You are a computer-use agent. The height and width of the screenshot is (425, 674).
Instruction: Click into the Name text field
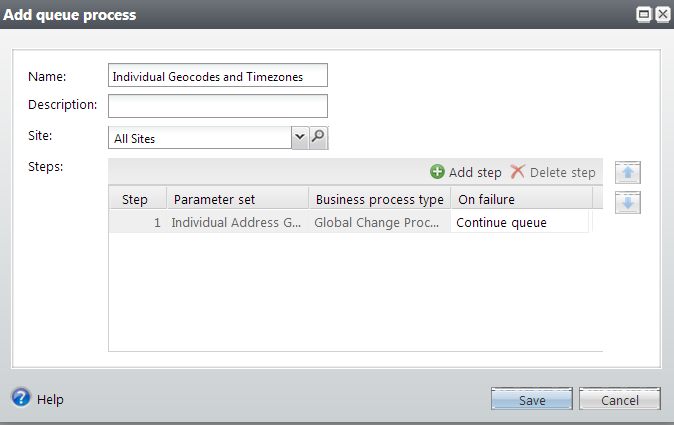pos(217,76)
